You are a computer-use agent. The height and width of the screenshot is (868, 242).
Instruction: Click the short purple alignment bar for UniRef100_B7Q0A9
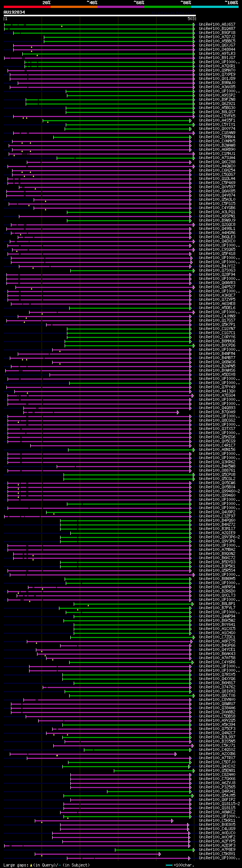101,412
